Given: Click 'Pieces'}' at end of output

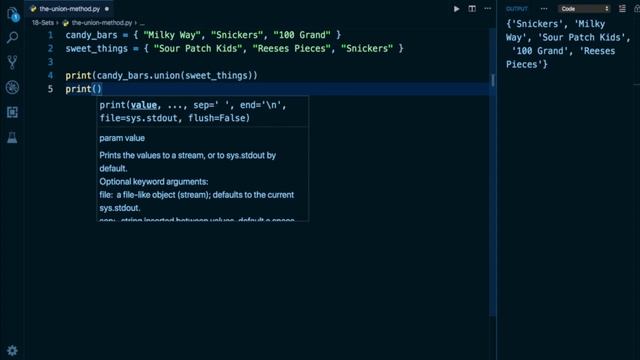Looking at the screenshot, I should (x=527, y=64).
